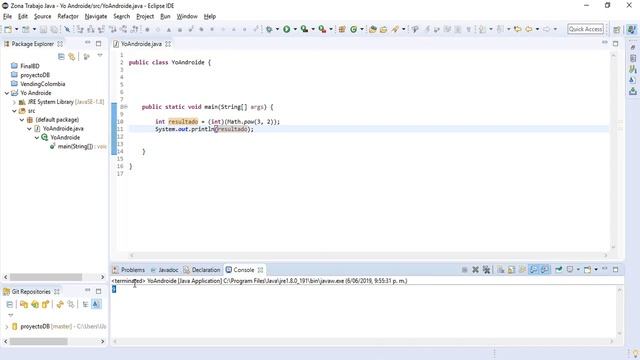640x360 pixels.
Task: Click Remove All Terminated Launches icon
Action: (x=486, y=270)
